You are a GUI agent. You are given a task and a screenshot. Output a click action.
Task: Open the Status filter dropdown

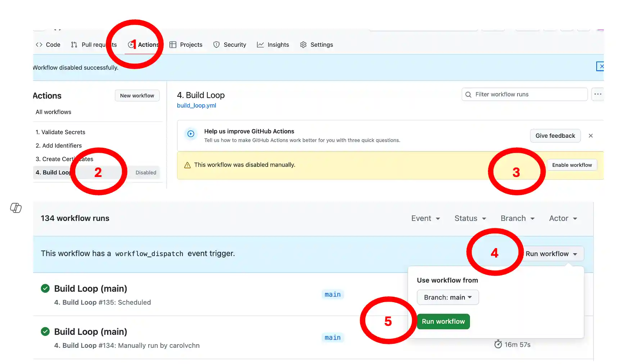click(470, 218)
